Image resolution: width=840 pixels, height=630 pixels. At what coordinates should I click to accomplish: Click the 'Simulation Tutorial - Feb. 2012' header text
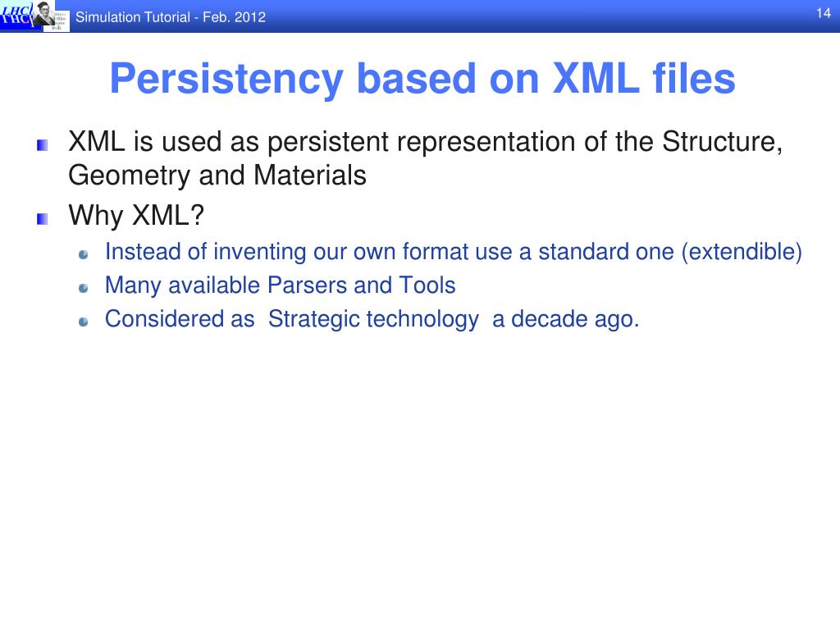click(171, 17)
